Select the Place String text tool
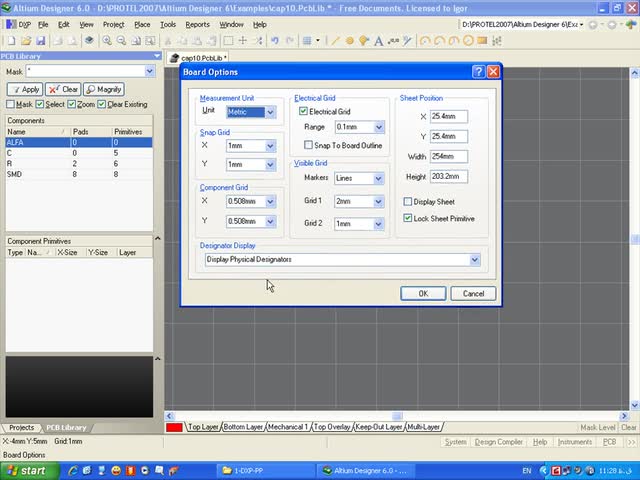 pos(379,41)
